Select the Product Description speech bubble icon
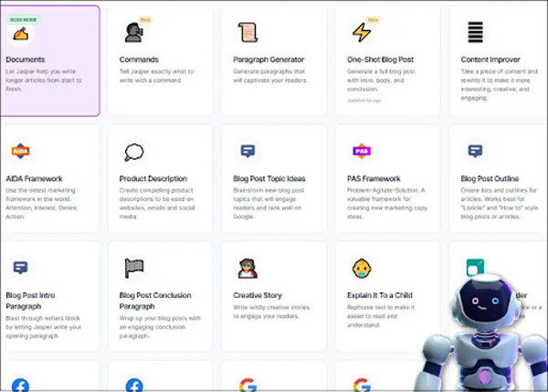The width and height of the screenshot is (548, 392). pyautogui.click(x=133, y=152)
